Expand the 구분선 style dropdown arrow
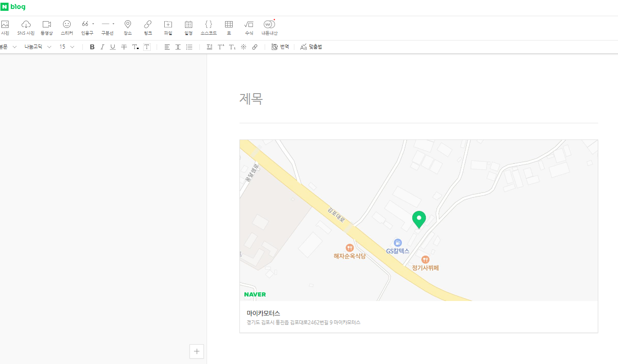Screen dimensions: 618x364 (x=113, y=24)
